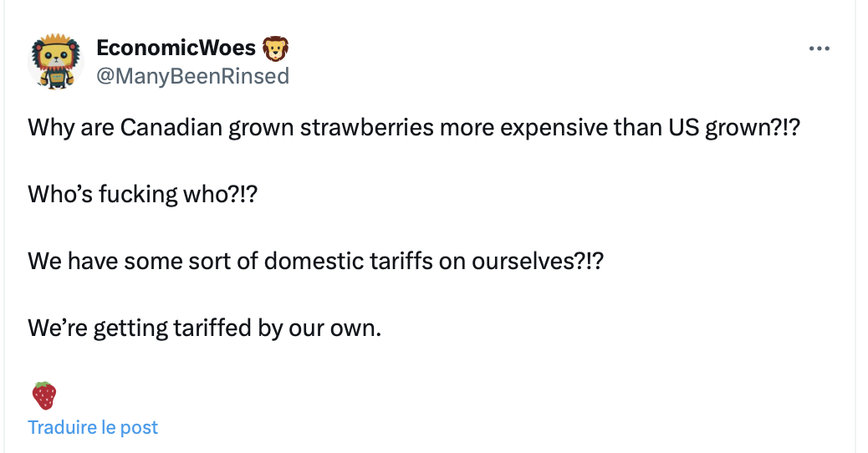This screenshot has width=868, height=453.
Task: Click the word expensive in the post
Action: point(554,128)
